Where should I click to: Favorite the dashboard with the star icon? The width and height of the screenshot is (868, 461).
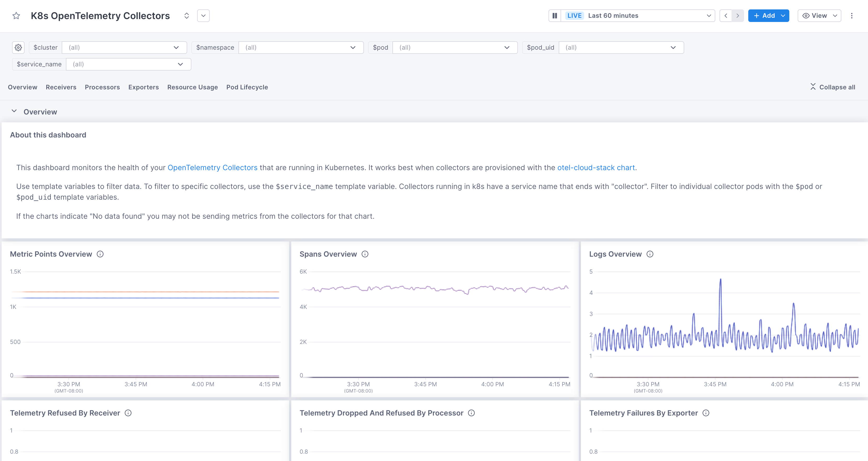(x=16, y=15)
